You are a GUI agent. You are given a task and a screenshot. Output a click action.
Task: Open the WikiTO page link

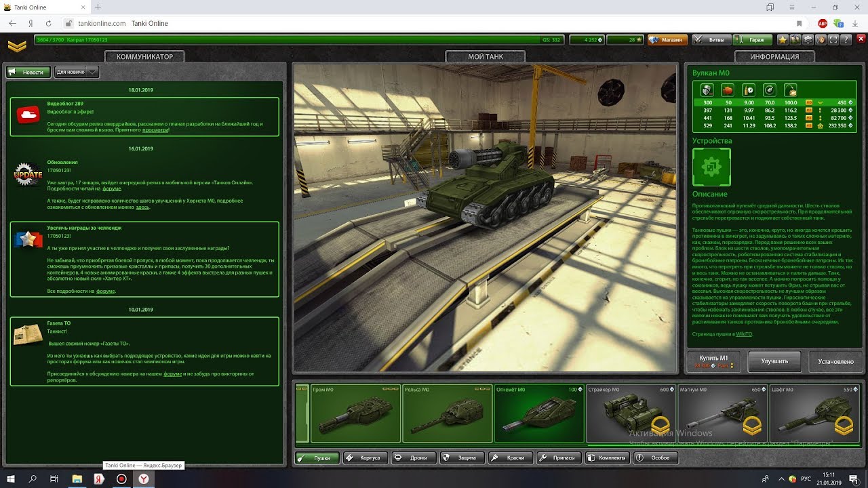(744, 334)
